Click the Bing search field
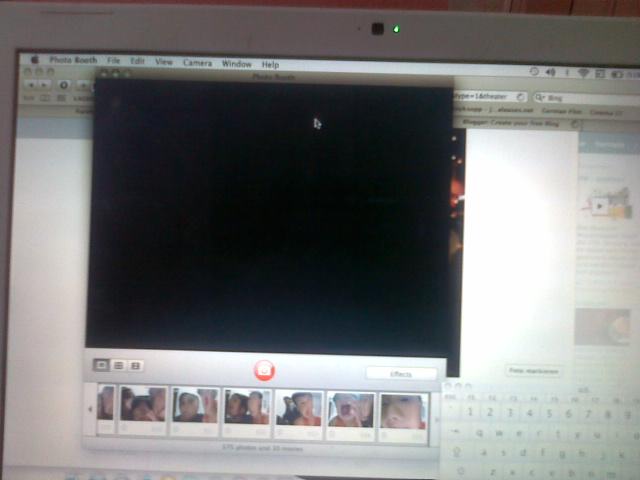Image resolution: width=640 pixels, height=480 pixels. coord(587,98)
